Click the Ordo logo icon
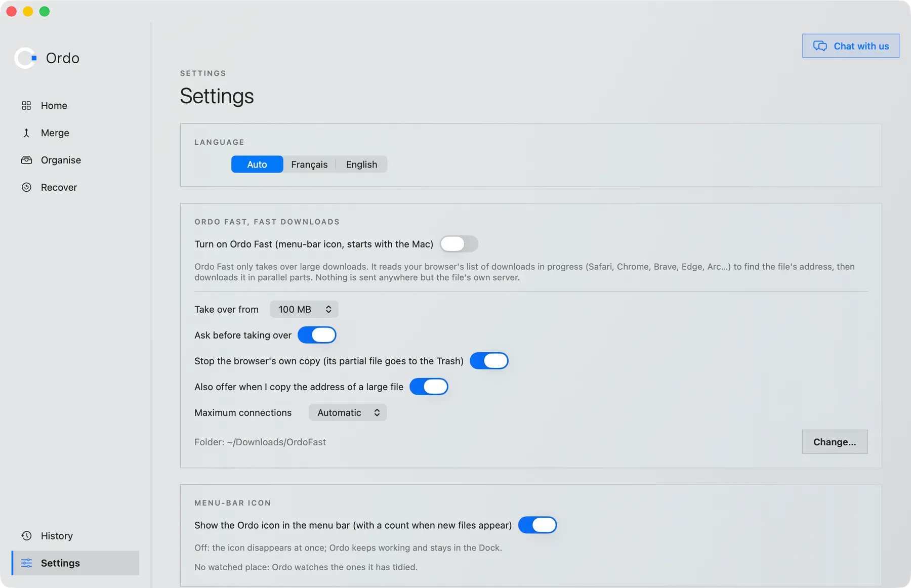The image size is (911, 588). (26, 58)
